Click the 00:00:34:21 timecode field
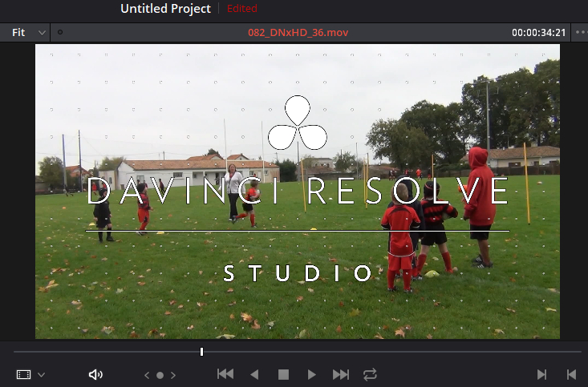 point(538,33)
